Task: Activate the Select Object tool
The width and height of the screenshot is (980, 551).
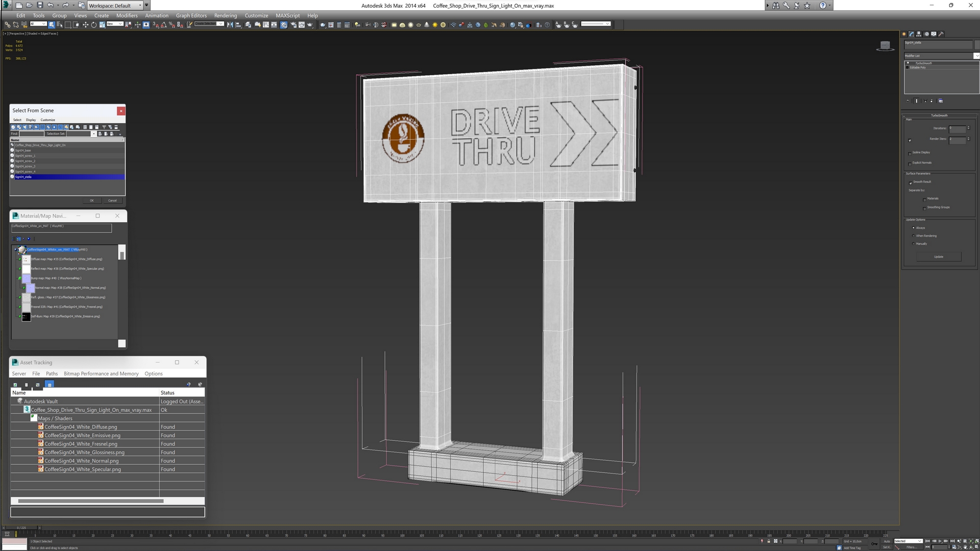Action: click(52, 24)
